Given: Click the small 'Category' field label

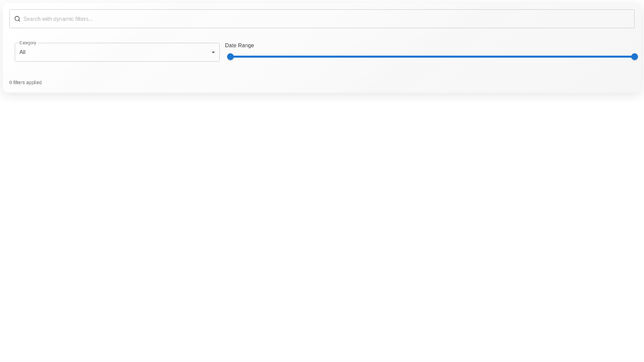Looking at the screenshot, I should coord(28,43).
